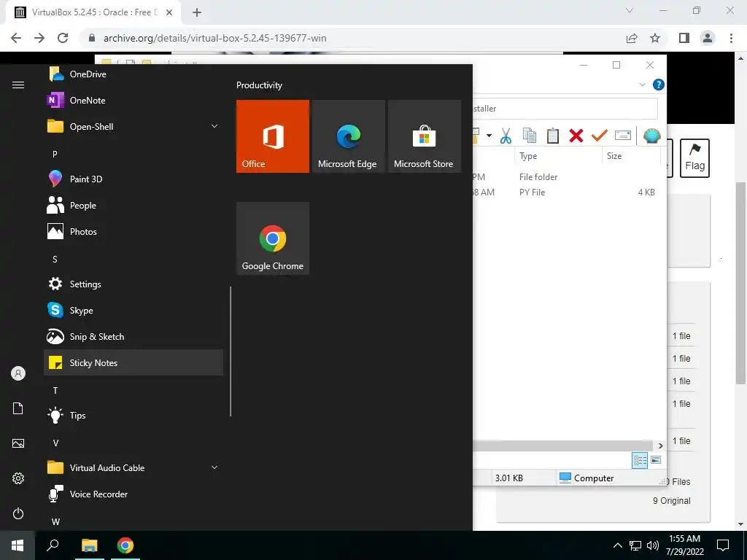
Task: Open a new Chrome tab
Action: point(197,12)
